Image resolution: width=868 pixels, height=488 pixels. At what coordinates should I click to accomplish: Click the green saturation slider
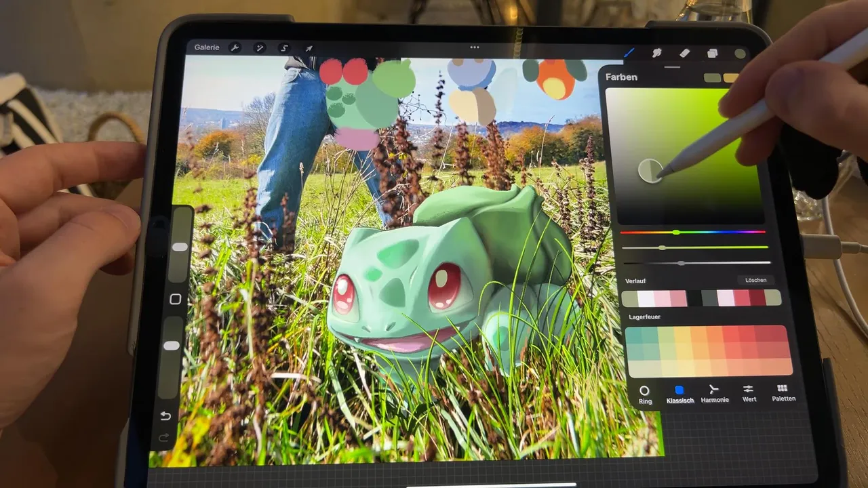pyautogui.click(x=695, y=247)
